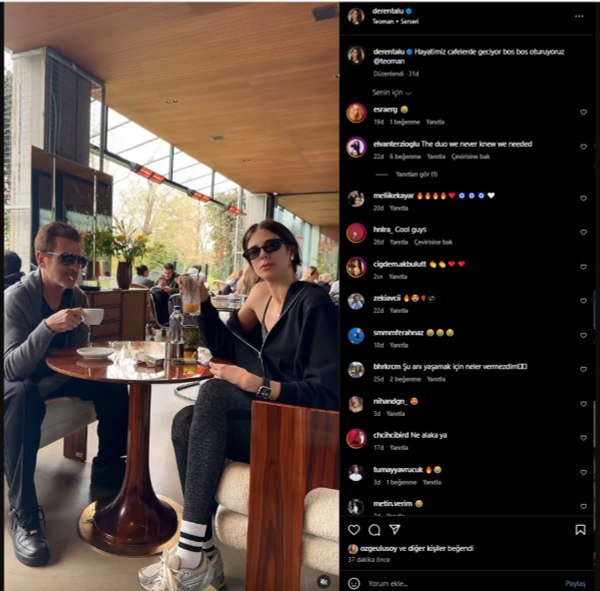The image size is (600, 591).
Task: Save the post with the bookmark icon
Action: point(580,530)
